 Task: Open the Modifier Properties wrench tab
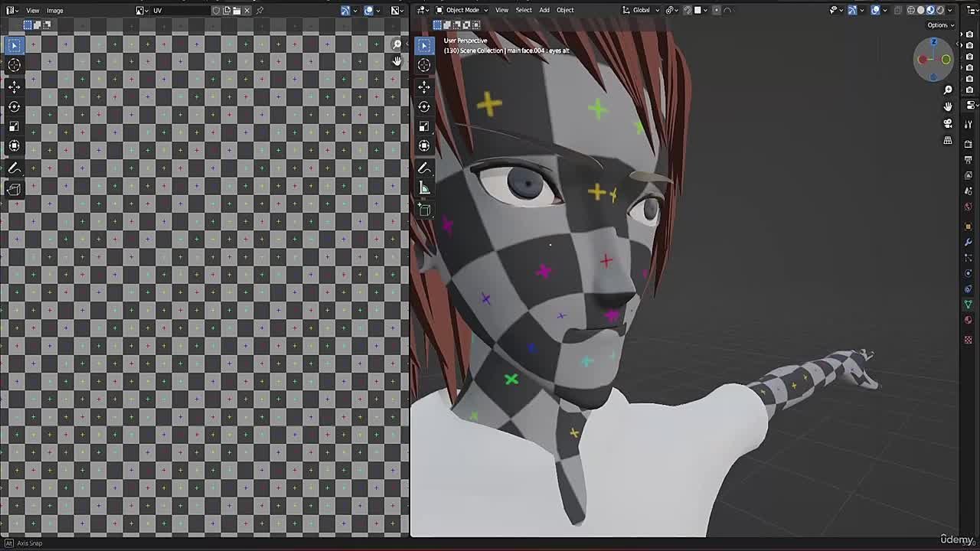(968, 242)
